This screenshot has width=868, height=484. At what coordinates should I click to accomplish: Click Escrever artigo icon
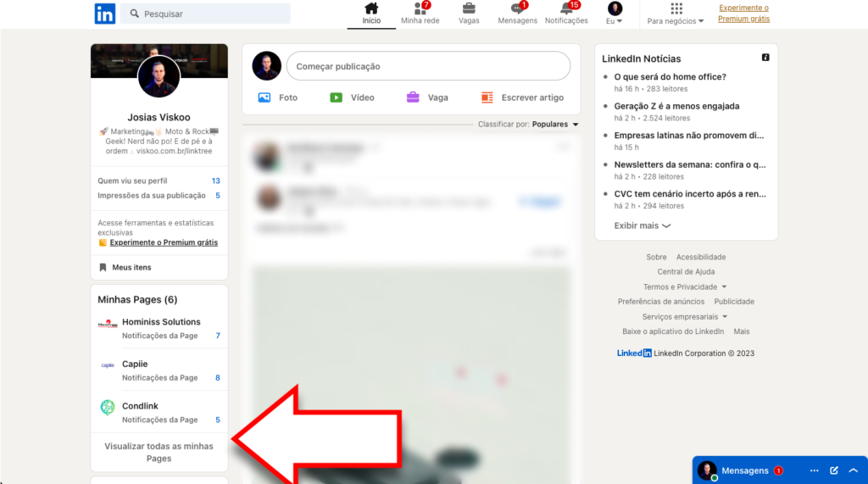click(x=487, y=97)
